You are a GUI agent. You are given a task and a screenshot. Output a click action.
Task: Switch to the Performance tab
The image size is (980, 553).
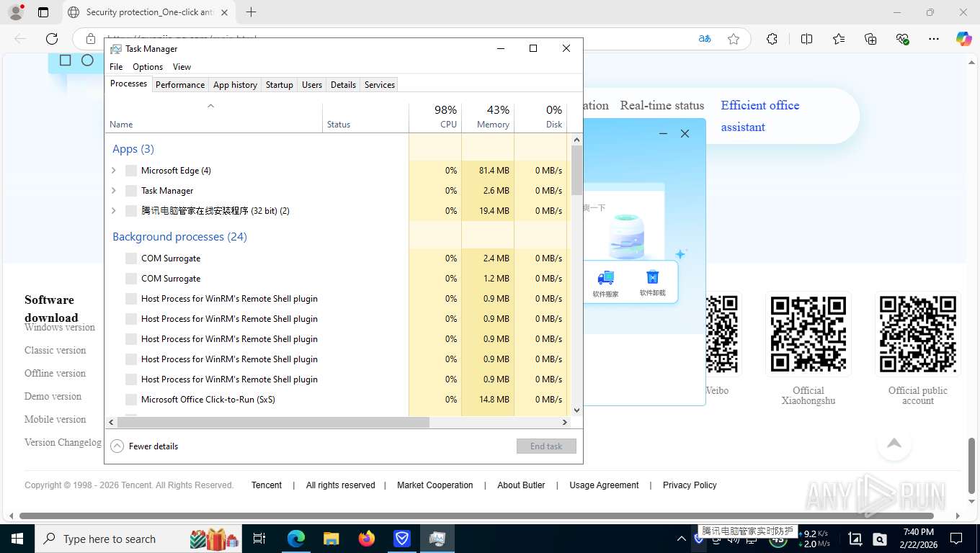tap(180, 84)
